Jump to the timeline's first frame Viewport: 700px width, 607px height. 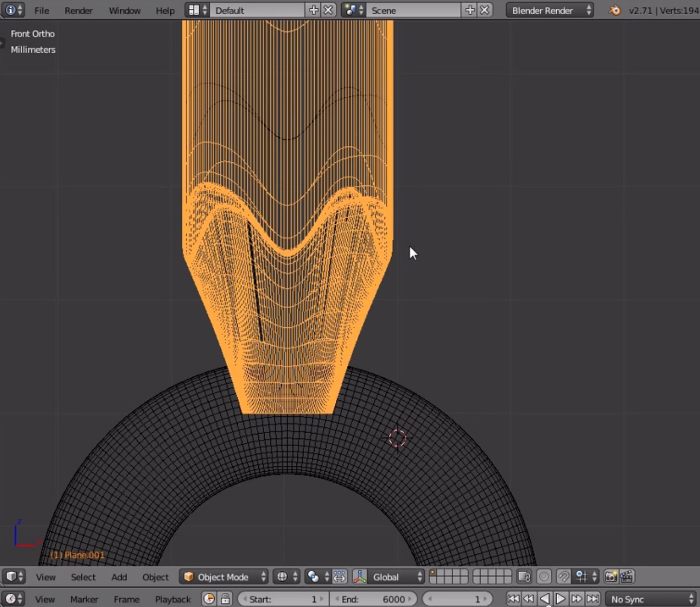[x=513, y=599]
